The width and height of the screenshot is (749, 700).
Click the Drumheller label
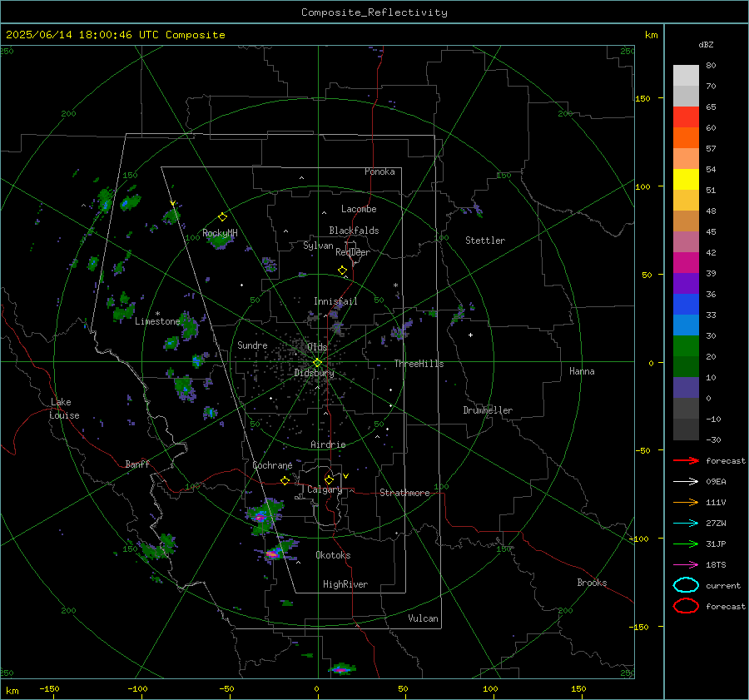pos(488,410)
